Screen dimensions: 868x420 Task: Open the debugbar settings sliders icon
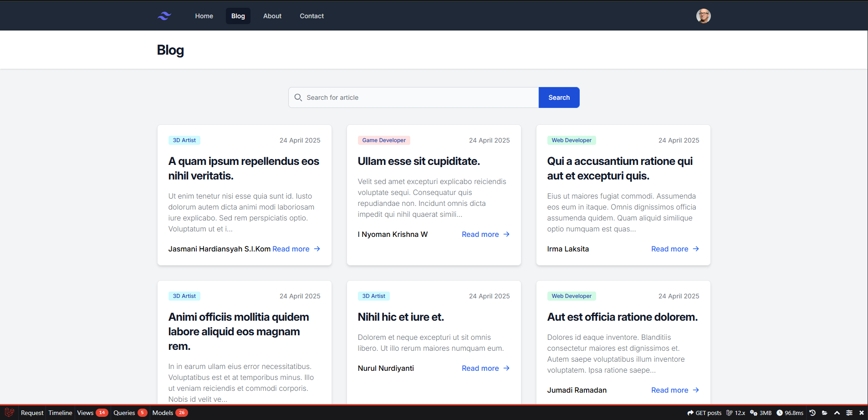pyautogui.click(x=849, y=413)
